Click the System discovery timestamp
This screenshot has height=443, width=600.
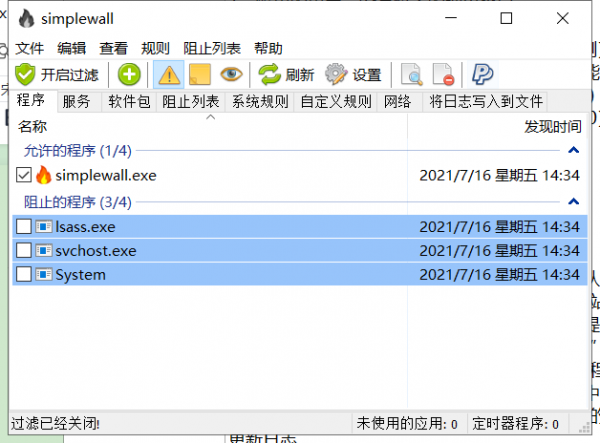499,275
